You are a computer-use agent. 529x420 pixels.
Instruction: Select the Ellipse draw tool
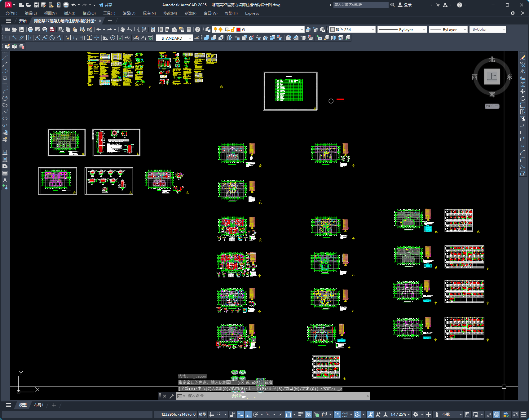point(5,119)
